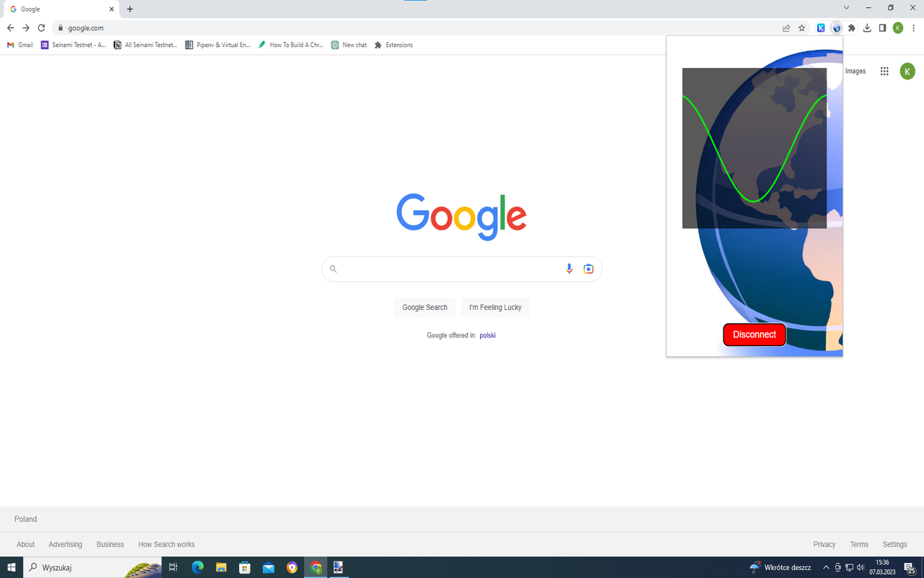Image resolution: width=924 pixels, height=578 pixels.
Task: Open How Search works footer link
Action: pos(166,544)
